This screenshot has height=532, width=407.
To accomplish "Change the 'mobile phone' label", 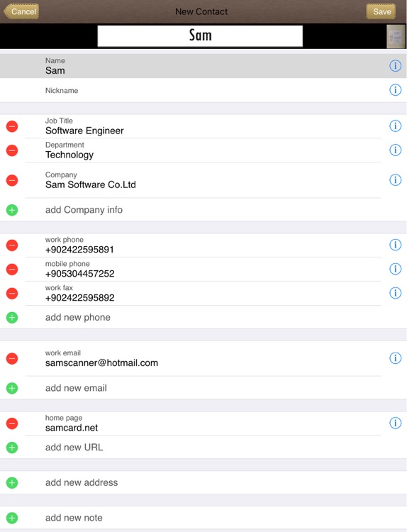I will click(x=67, y=264).
